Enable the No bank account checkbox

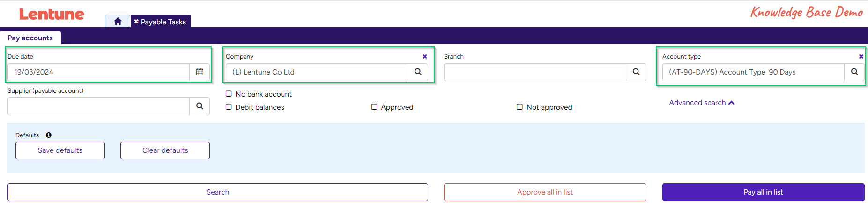coord(229,94)
